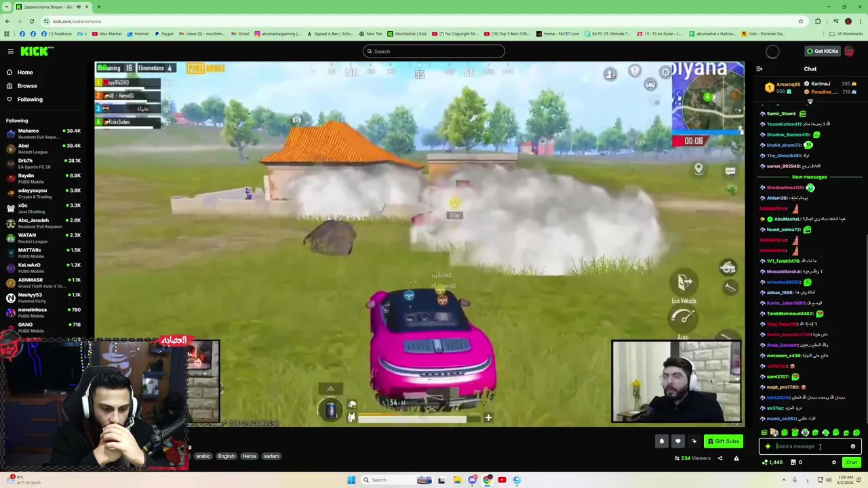Click the Hema stream tag
Screen dimensions: 868x488
coord(250,456)
